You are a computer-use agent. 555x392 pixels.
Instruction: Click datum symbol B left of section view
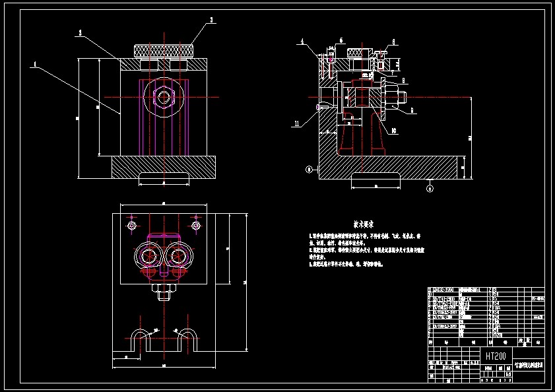coord(309,170)
